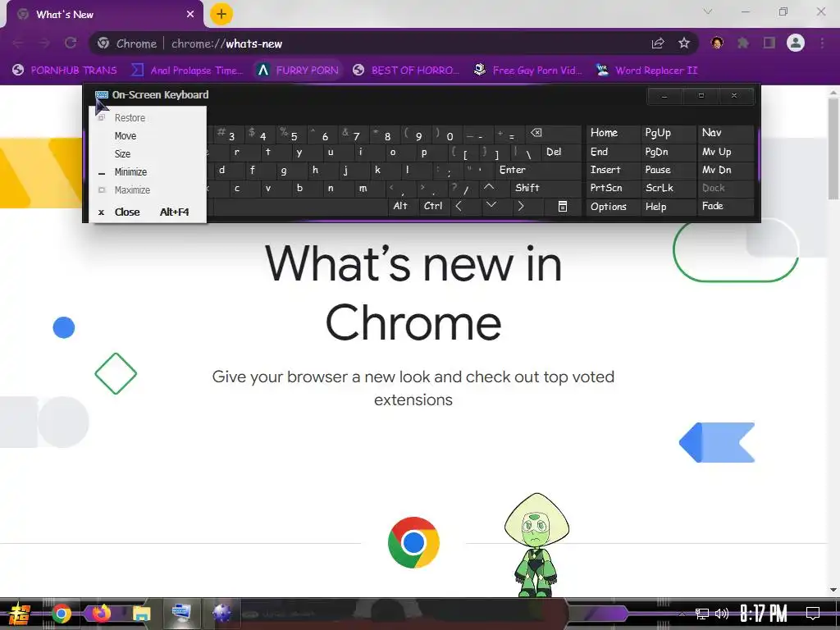Open the On-Screen Keyboard taskbar icon
This screenshot has height=630, width=840.
pyautogui.click(x=181, y=613)
